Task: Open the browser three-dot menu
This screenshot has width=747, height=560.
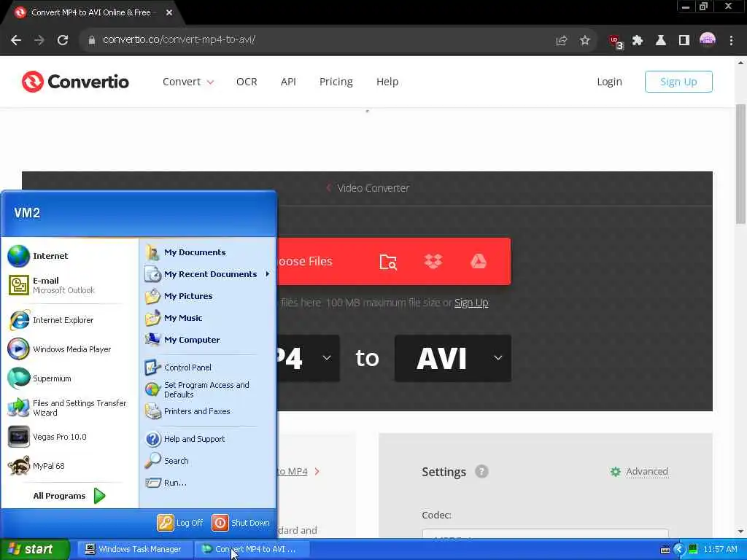Action: (x=731, y=41)
